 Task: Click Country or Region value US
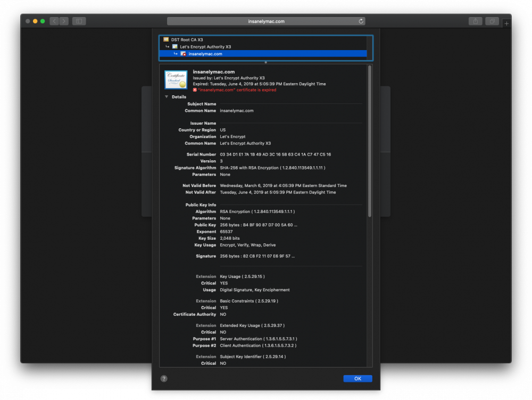pyautogui.click(x=222, y=130)
